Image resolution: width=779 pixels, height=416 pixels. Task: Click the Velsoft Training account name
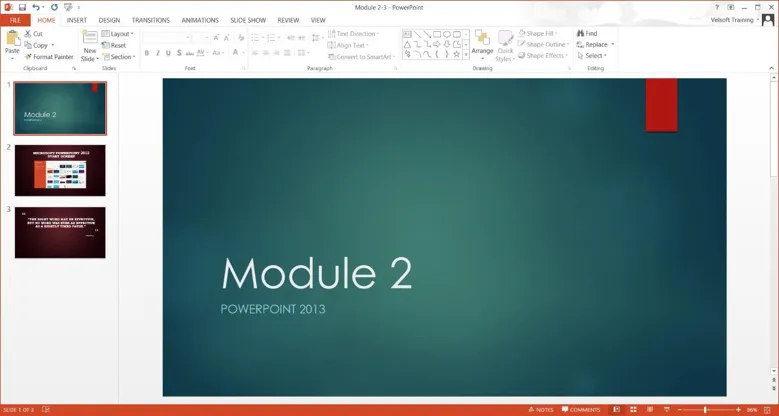(x=732, y=20)
